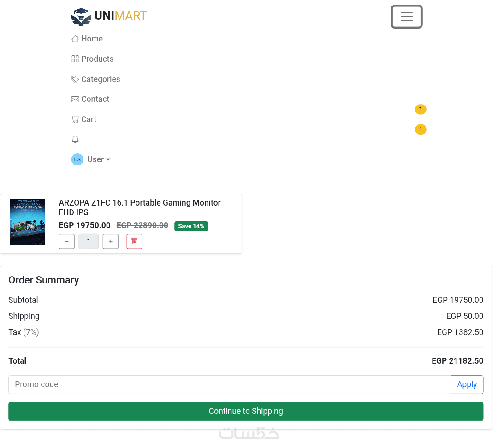The width and height of the screenshot is (498, 448).
Task: Click the Tax (7%) label
Action: pyautogui.click(x=24, y=332)
